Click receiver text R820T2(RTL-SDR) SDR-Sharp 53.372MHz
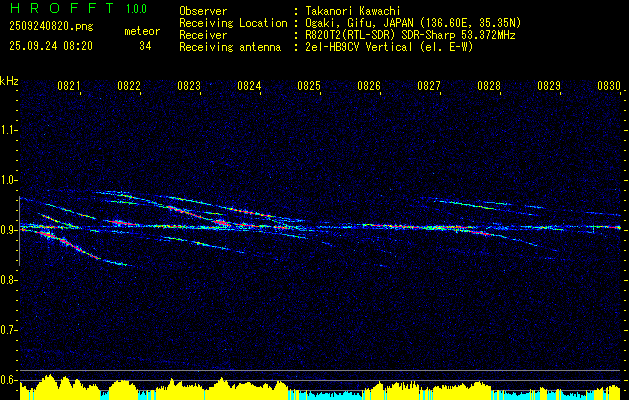629x400 pixels. tap(409, 35)
